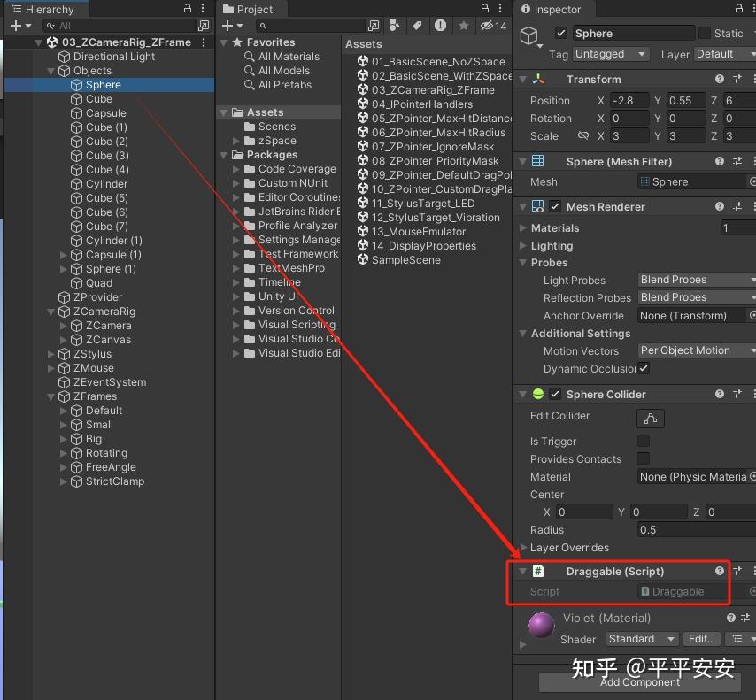This screenshot has height=700, width=756.
Task: Click the scale constrain proportions link icon
Action: click(x=582, y=135)
